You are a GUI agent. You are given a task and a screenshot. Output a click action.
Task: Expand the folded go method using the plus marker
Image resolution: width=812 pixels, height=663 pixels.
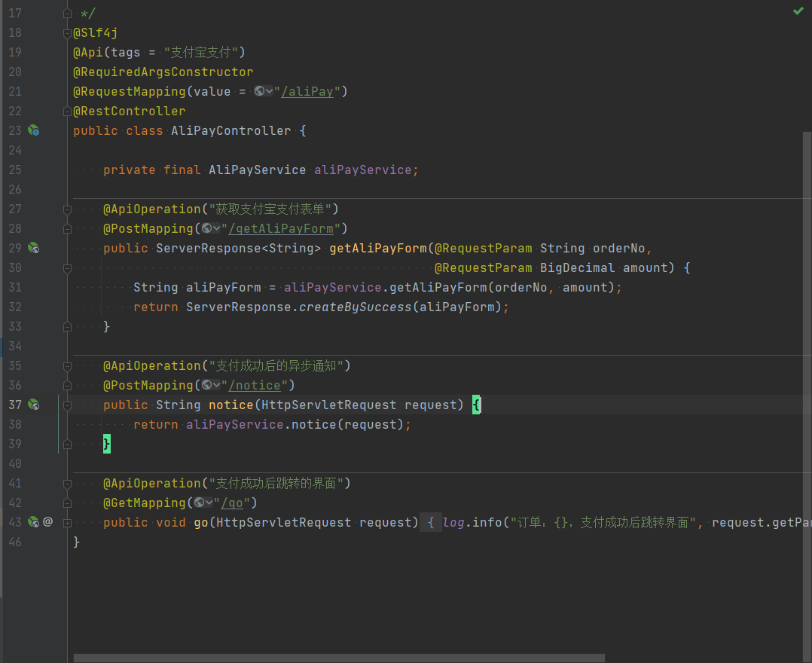[67, 522]
